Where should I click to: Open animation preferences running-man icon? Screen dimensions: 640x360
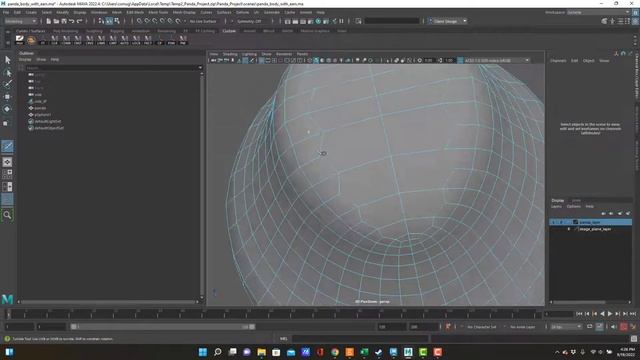633,327
